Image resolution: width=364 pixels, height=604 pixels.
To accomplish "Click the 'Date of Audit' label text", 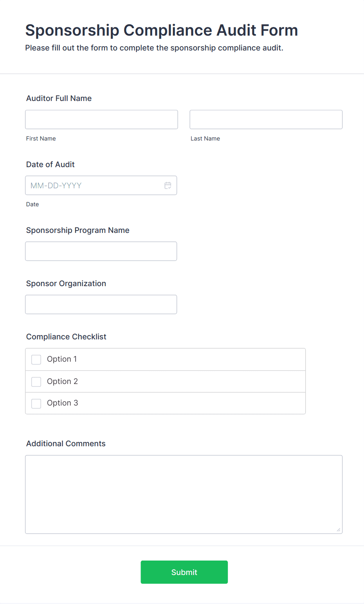I will [50, 165].
